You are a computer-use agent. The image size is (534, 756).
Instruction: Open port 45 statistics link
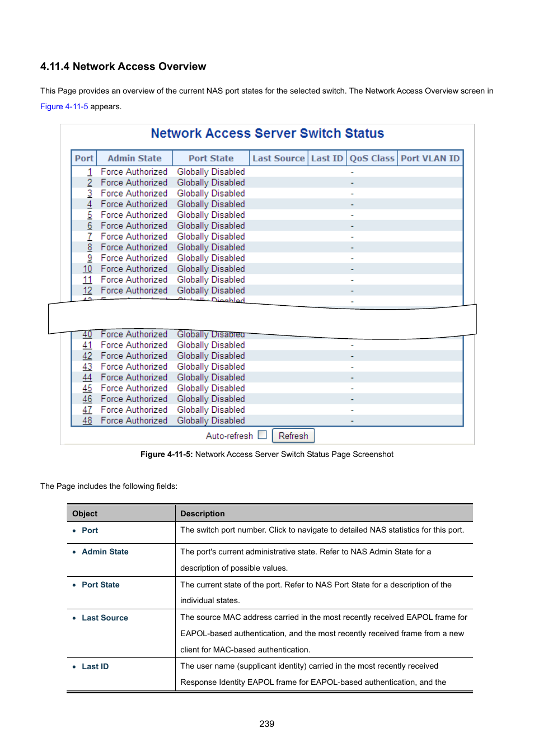[87, 388]
